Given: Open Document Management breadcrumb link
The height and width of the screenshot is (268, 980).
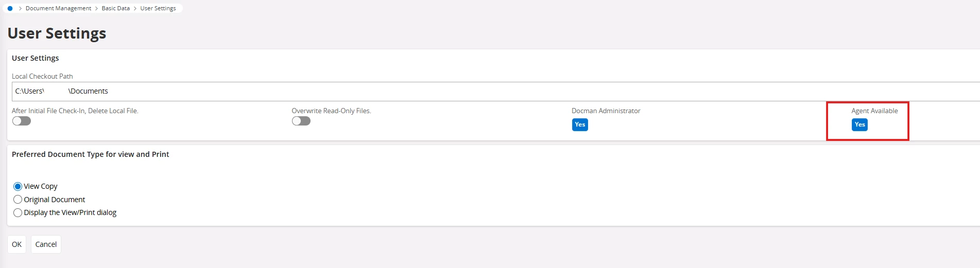Looking at the screenshot, I should 58,8.
